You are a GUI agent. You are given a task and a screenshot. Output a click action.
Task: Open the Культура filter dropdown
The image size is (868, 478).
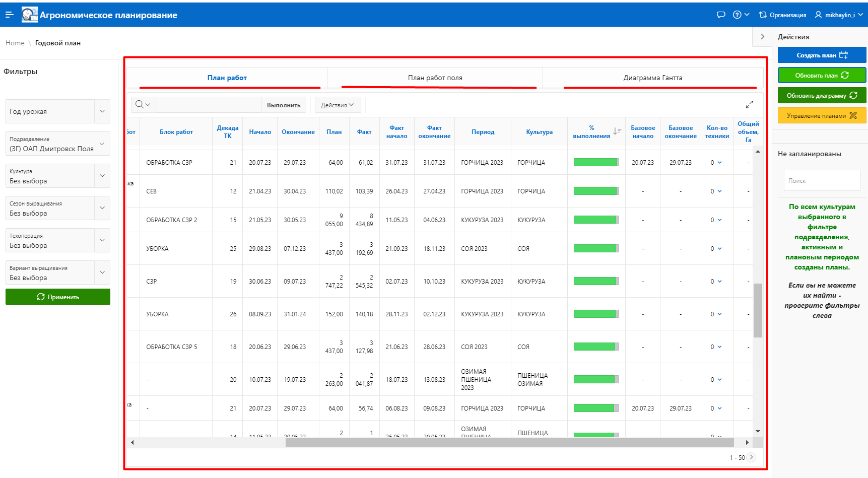click(102, 176)
